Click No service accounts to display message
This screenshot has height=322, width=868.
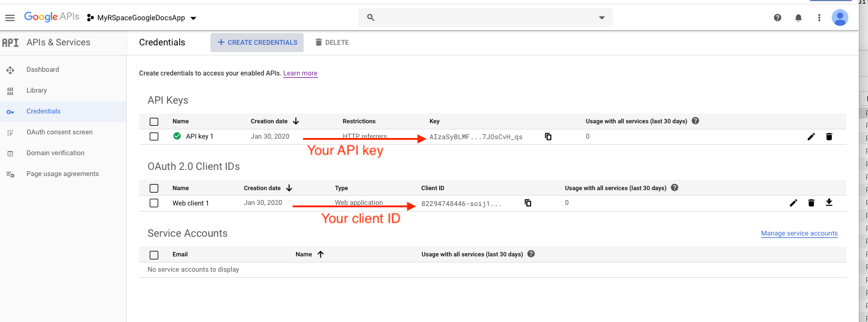point(193,269)
